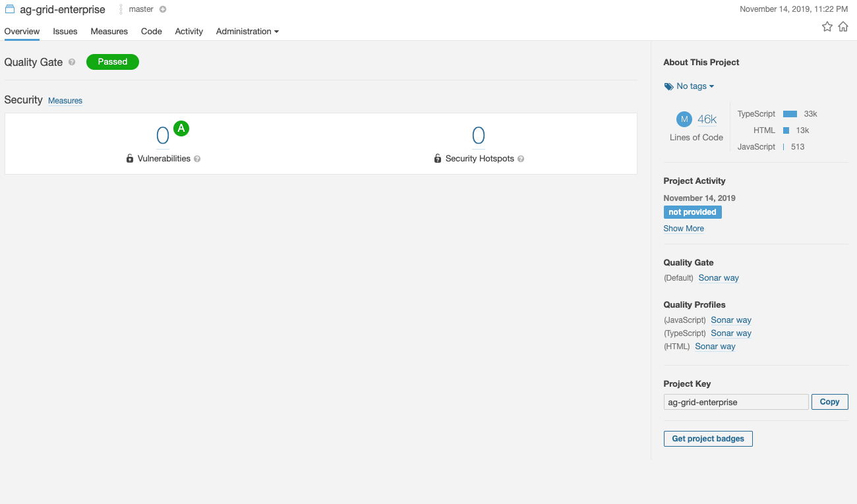Click the Passed quality gate badge

pos(113,62)
